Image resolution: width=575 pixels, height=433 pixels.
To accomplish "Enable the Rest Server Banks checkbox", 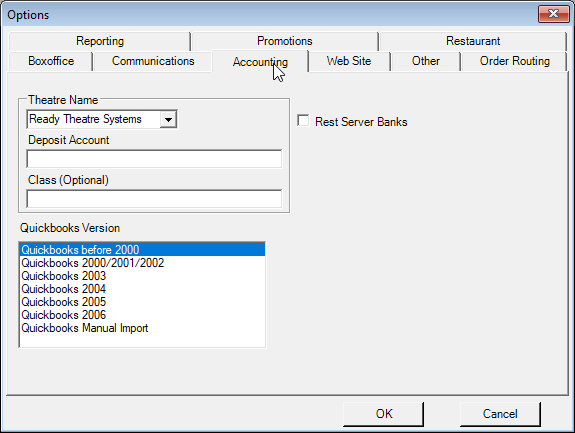I will click(303, 121).
